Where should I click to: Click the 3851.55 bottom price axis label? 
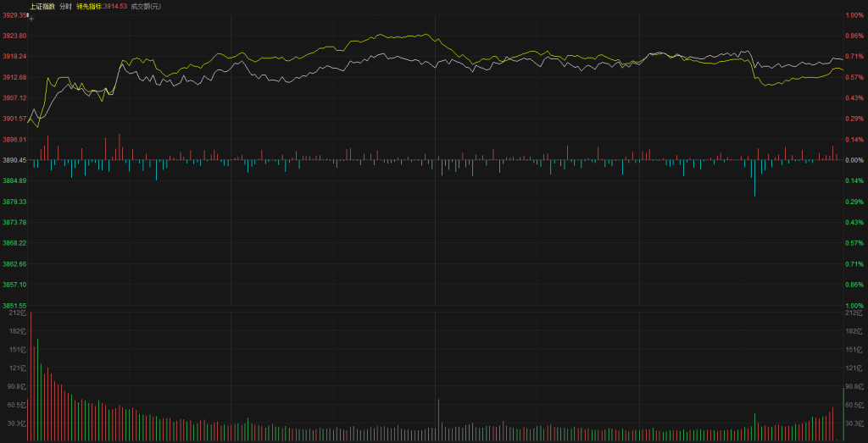click(14, 306)
